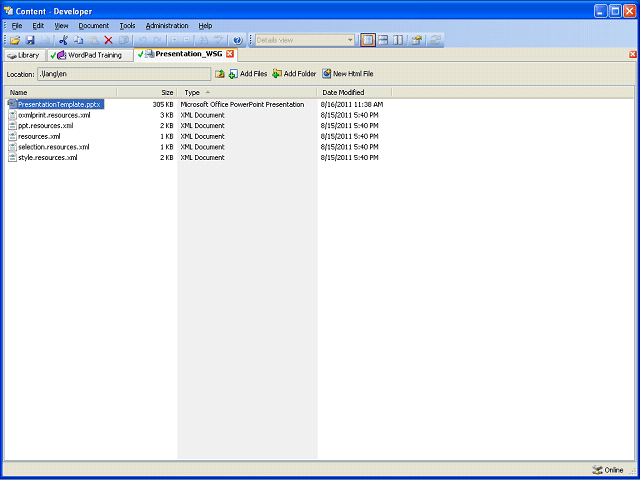Click the New Html File button
Screen dimensions: 640x480
pyautogui.click(x=348, y=74)
